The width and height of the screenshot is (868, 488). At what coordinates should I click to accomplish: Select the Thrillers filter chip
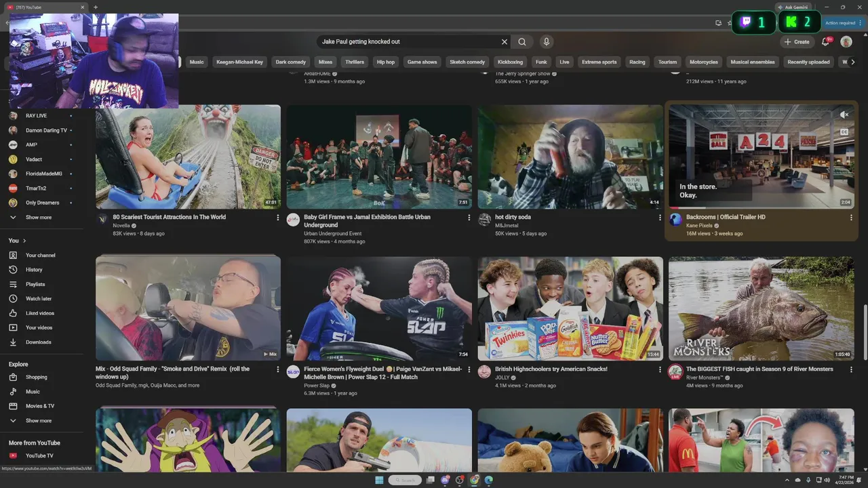[355, 62]
